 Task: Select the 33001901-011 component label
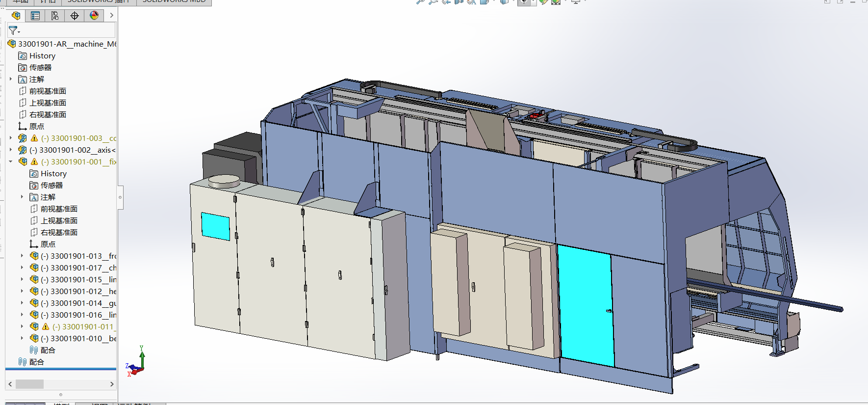(x=84, y=326)
